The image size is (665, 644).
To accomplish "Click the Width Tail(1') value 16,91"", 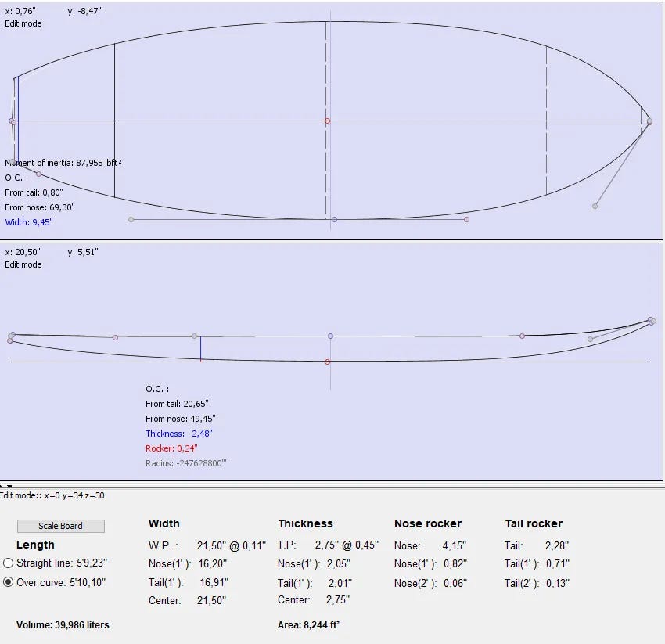I will [x=214, y=582].
